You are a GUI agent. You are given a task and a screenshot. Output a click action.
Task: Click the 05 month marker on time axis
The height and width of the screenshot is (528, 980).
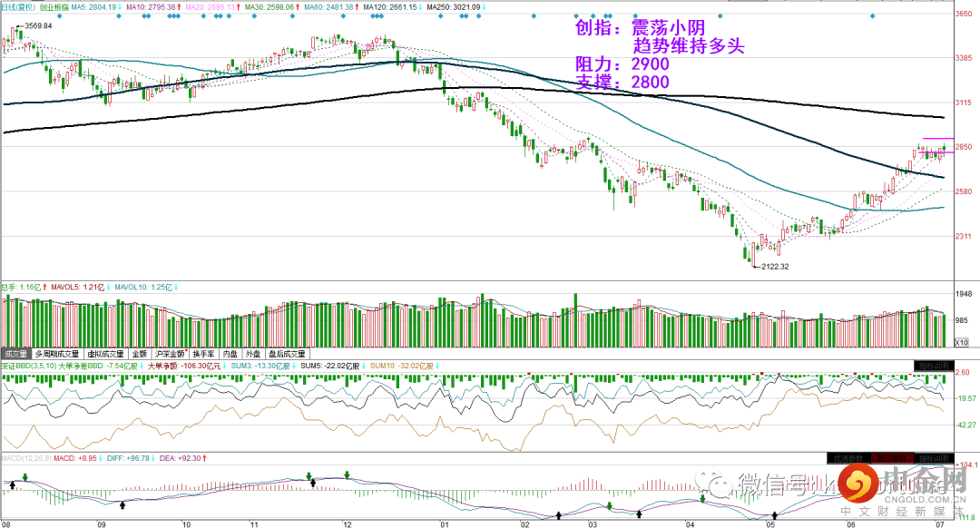(x=770, y=524)
